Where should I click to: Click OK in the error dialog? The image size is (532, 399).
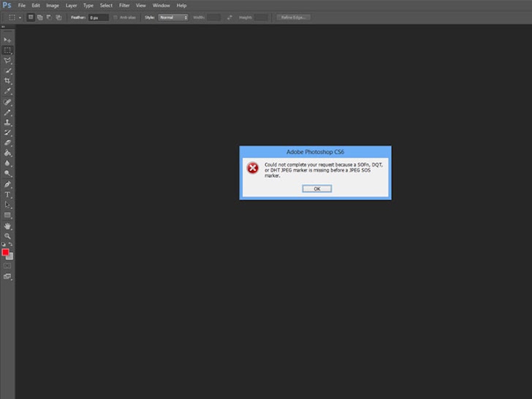click(317, 189)
